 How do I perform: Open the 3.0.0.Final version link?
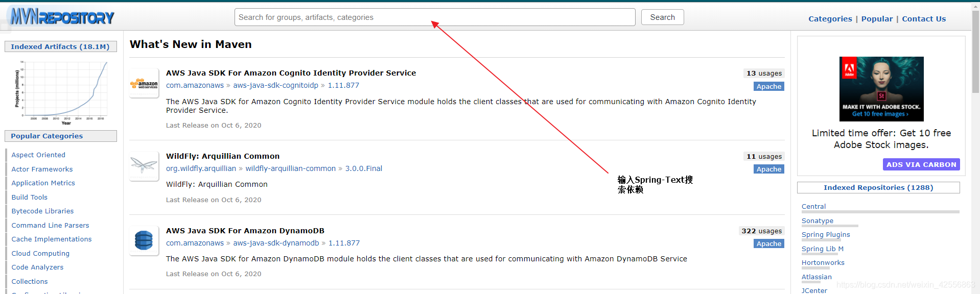point(364,168)
